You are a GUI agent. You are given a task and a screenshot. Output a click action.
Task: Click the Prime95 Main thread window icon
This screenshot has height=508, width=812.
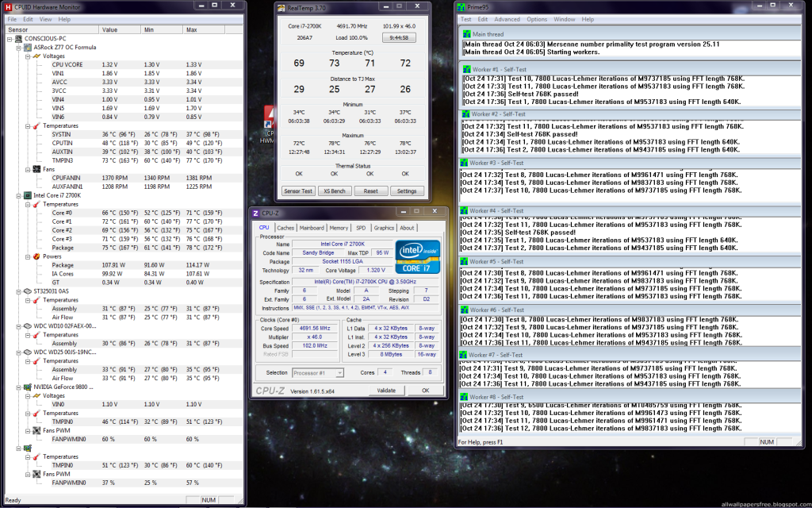click(x=466, y=34)
